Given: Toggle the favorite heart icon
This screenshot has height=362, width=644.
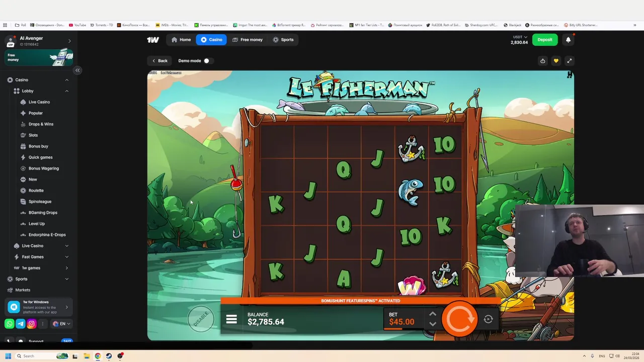Looking at the screenshot, I should pyautogui.click(x=556, y=61).
